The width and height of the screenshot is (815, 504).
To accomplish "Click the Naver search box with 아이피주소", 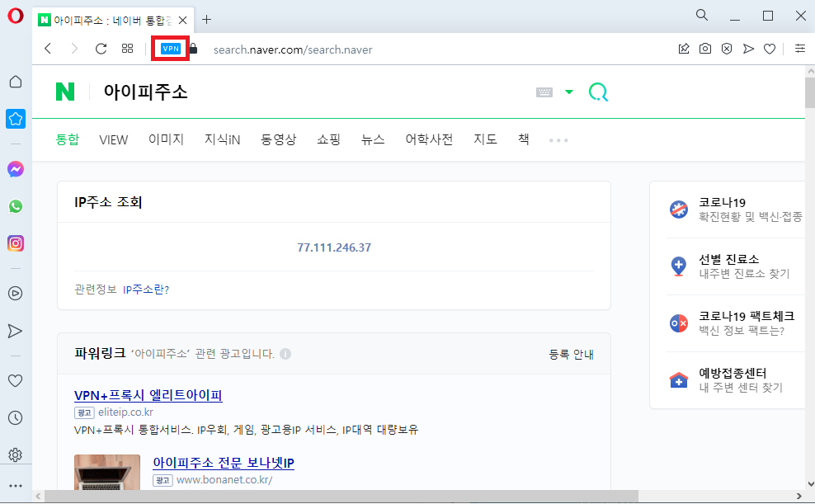I will pyautogui.click(x=312, y=92).
